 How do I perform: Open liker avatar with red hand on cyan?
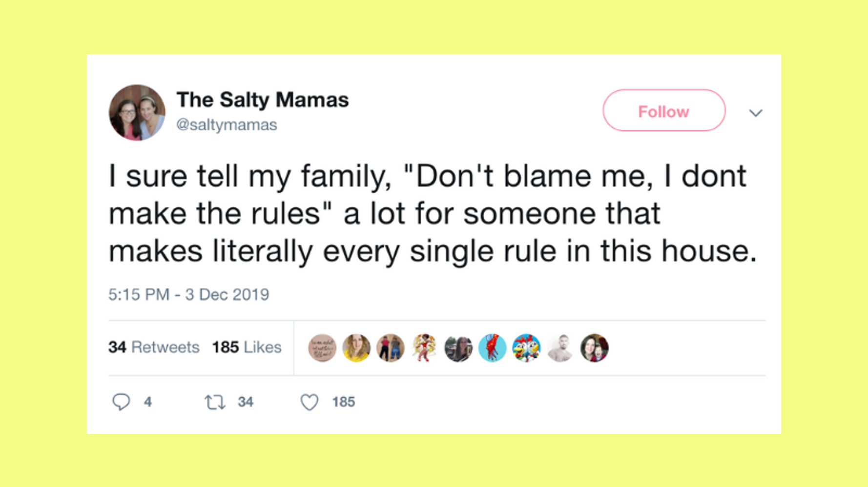pos(492,348)
